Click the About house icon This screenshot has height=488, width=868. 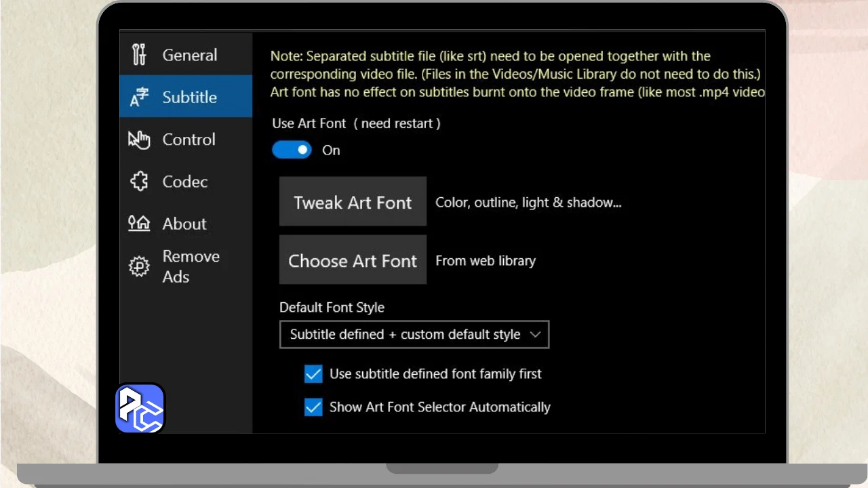pos(139,223)
